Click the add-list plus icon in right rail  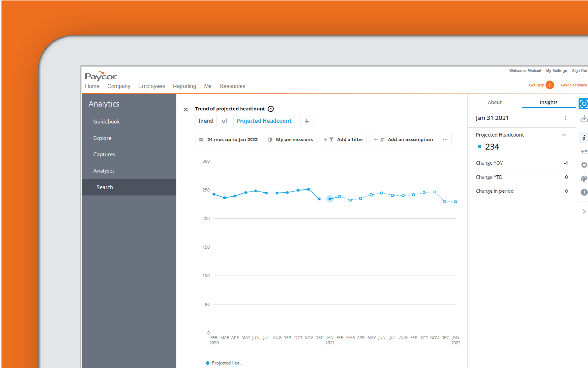[x=584, y=152]
